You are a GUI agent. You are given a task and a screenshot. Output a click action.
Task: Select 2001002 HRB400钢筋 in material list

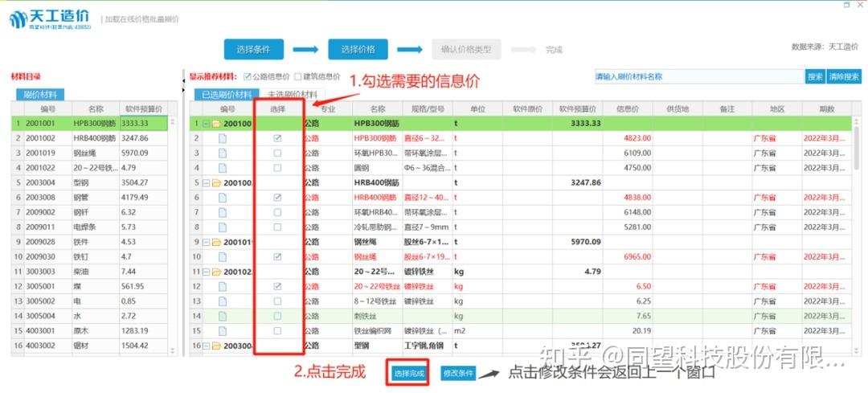[x=89, y=137]
